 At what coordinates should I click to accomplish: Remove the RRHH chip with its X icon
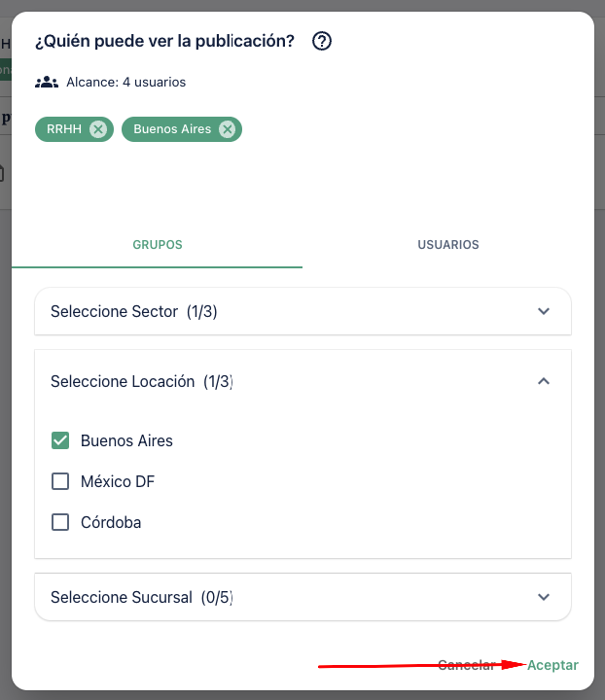(x=97, y=129)
